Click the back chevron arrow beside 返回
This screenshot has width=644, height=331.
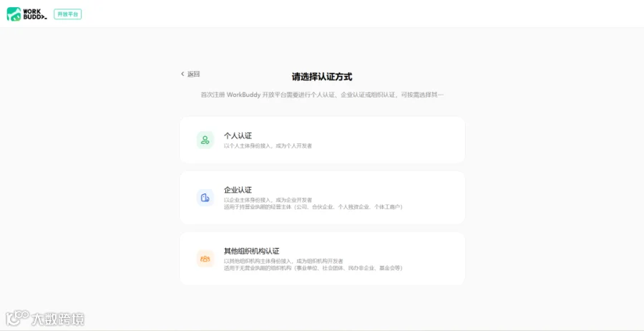pyautogui.click(x=182, y=74)
